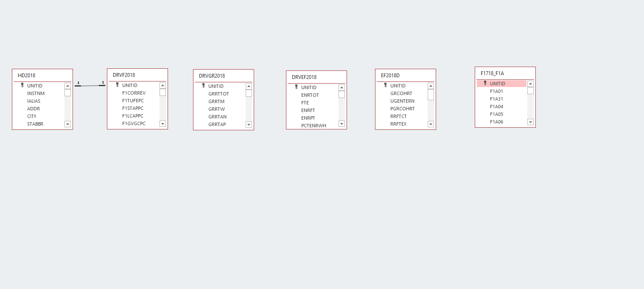Screen dimensions: 644x289
Task: Select the DRVEF2018 table title bar
Action: pyautogui.click(x=316, y=77)
